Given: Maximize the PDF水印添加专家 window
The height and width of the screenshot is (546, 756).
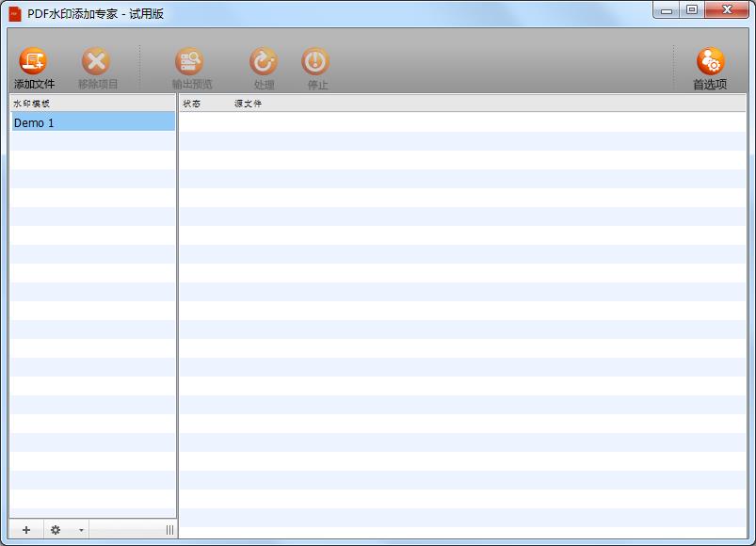Looking at the screenshot, I should (x=692, y=10).
